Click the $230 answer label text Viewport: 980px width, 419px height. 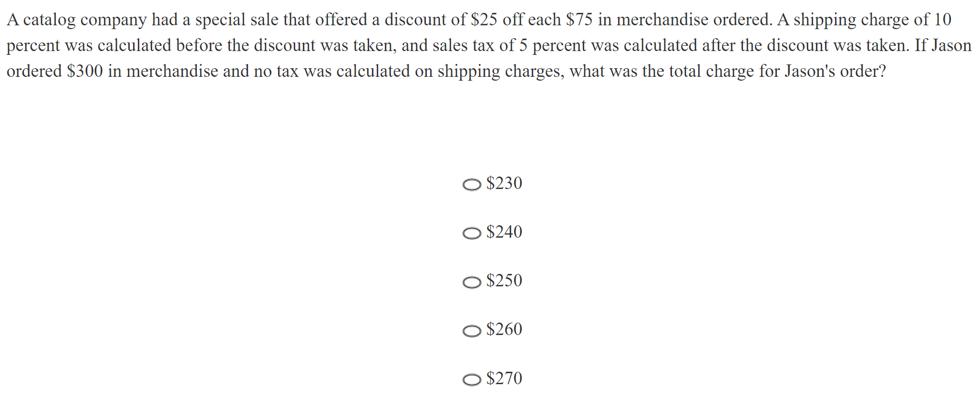(x=504, y=184)
